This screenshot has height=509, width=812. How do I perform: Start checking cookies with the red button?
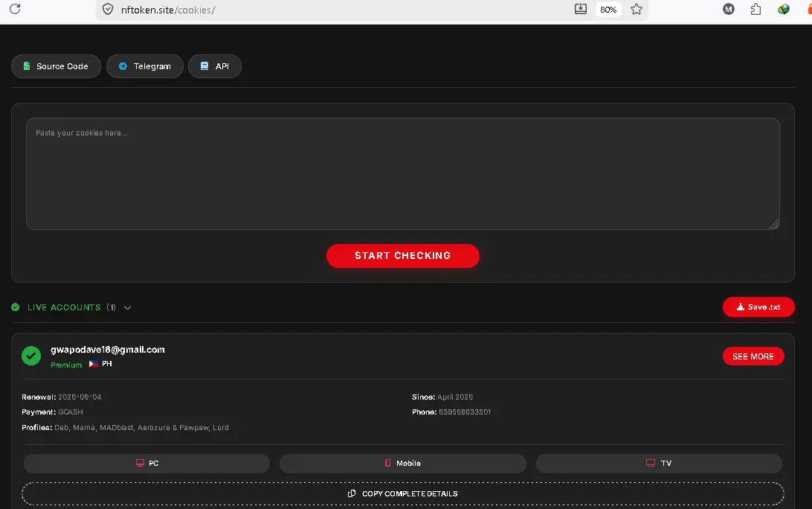tap(403, 255)
